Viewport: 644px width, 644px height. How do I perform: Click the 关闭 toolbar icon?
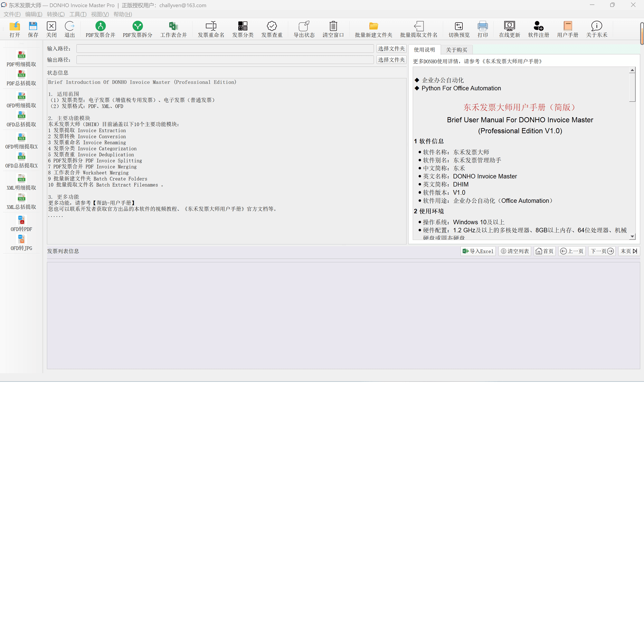click(51, 29)
